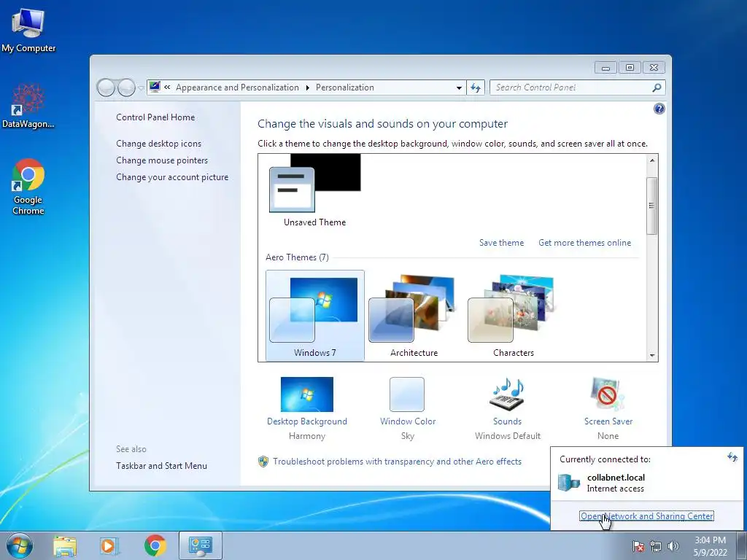Click the refresh icon in network flyout
Screen dimensions: 747x560
pyautogui.click(x=732, y=458)
